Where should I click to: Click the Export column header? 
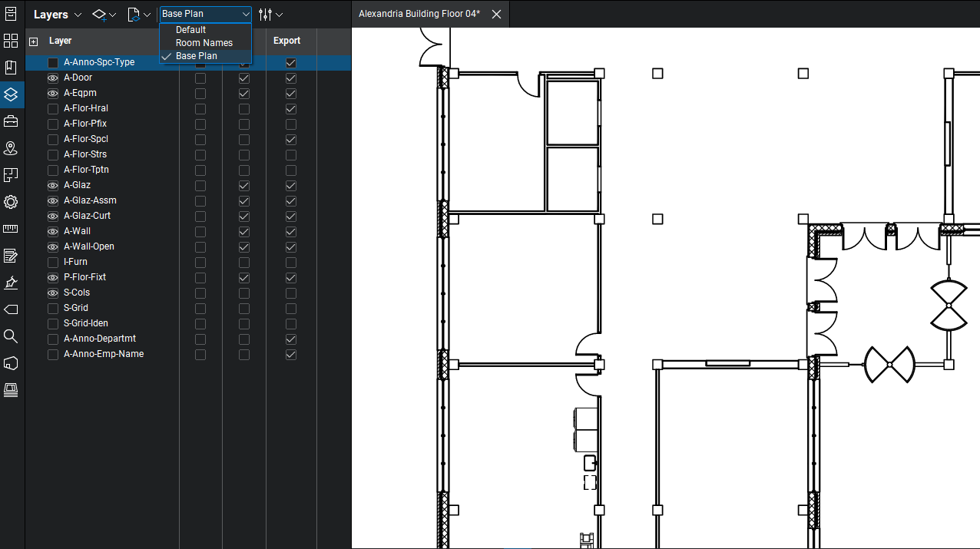pos(287,41)
